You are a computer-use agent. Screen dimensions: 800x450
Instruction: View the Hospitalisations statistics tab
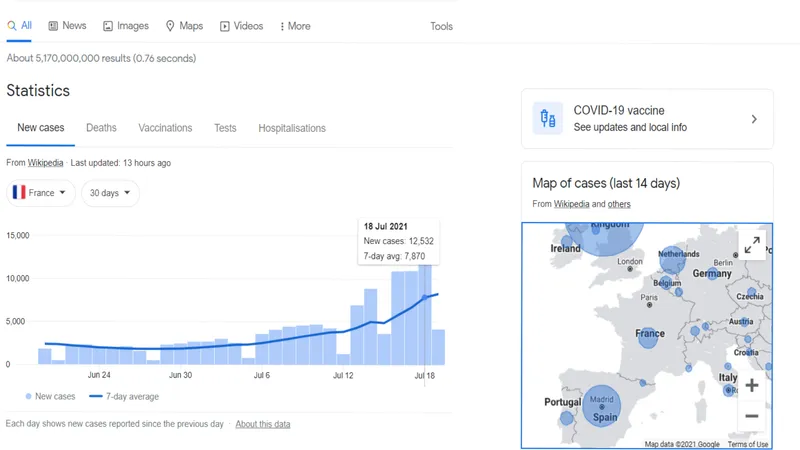tap(292, 128)
